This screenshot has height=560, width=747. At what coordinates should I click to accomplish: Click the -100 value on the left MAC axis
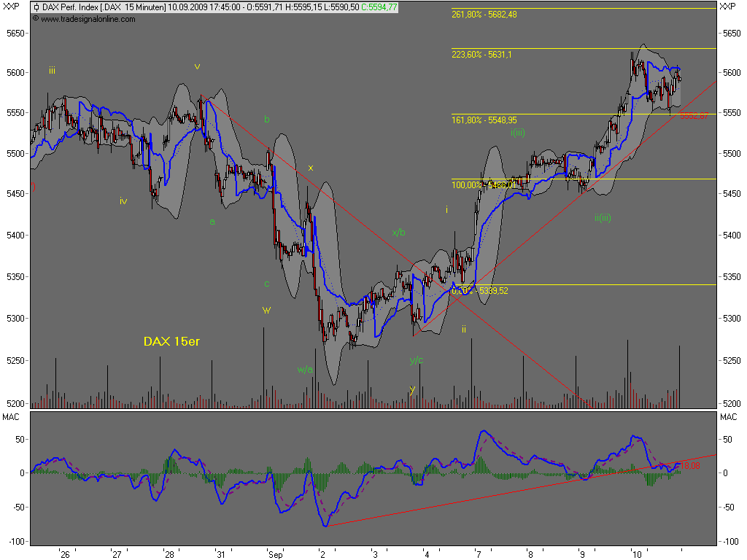(18, 542)
